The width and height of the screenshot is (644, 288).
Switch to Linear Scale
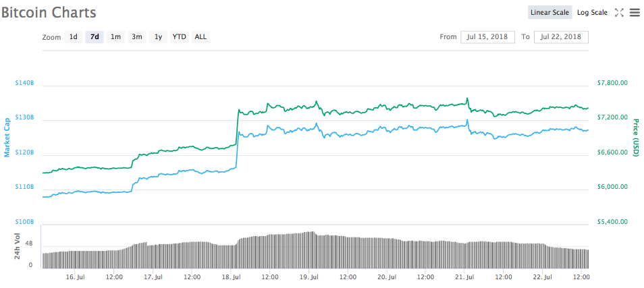pos(549,13)
